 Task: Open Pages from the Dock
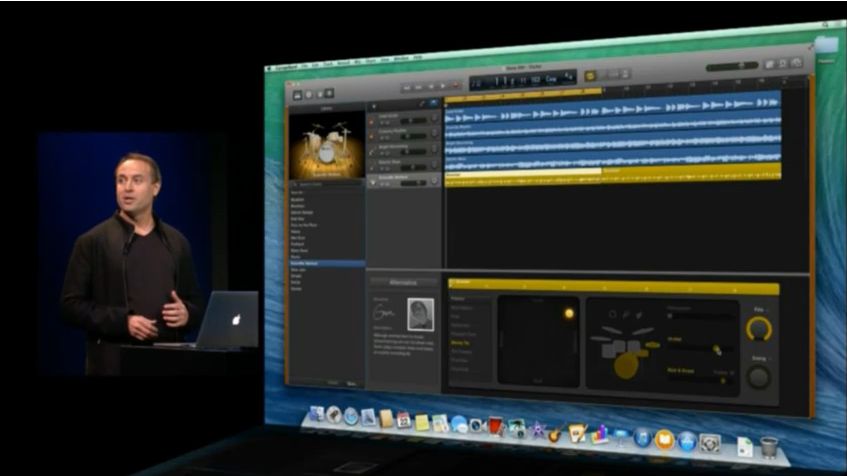(577, 433)
